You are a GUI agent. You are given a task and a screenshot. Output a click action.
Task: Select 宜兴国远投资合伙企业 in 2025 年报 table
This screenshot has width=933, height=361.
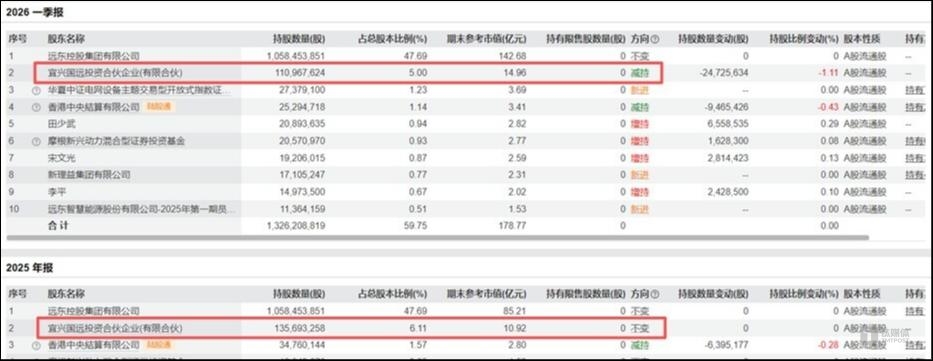115,328
